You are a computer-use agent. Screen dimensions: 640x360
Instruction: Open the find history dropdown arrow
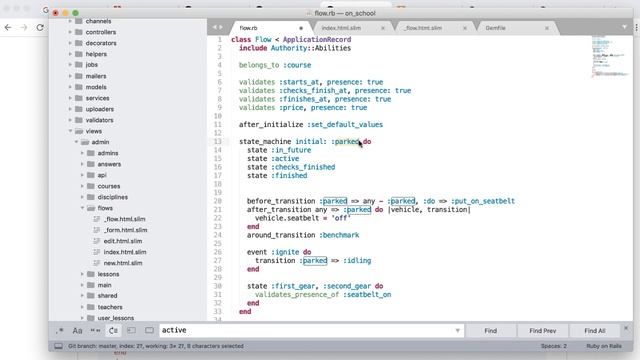point(458,331)
